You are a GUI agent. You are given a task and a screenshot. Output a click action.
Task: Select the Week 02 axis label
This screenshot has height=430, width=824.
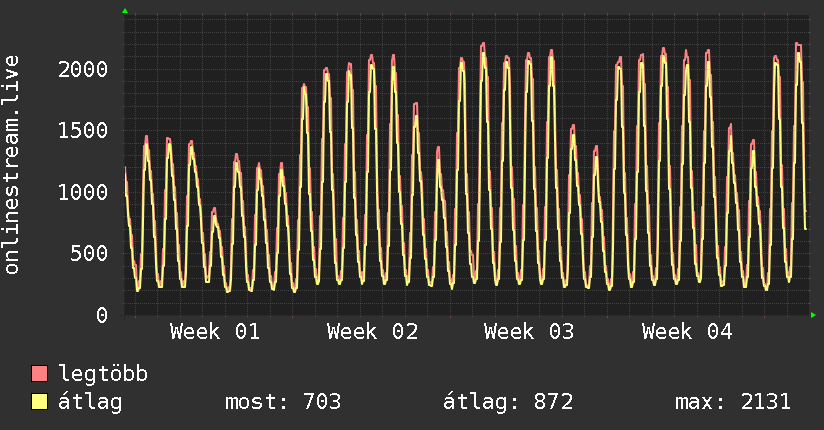[372, 332]
